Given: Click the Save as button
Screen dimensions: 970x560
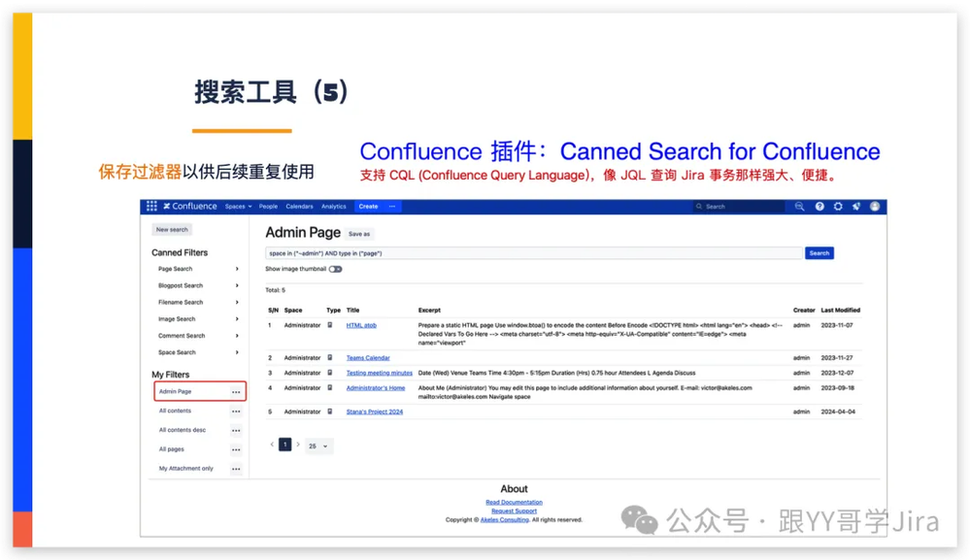Looking at the screenshot, I should pyautogui.click(x=359, y=234).
